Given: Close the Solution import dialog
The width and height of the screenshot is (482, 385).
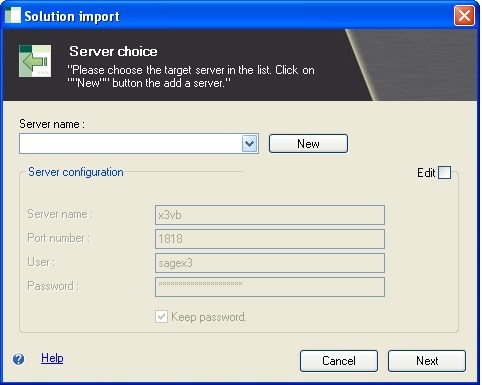Looking at the screenshot, I should tap(464, 15).
